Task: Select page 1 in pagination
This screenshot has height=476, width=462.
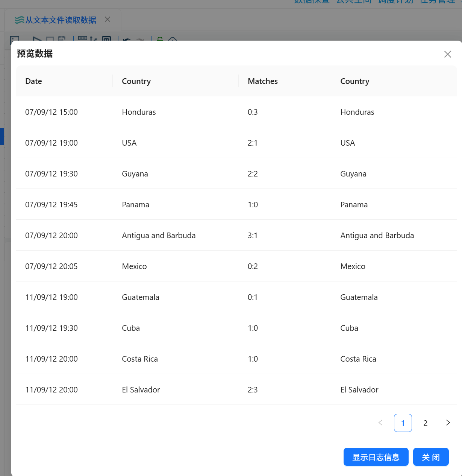Action: (403, 423)
